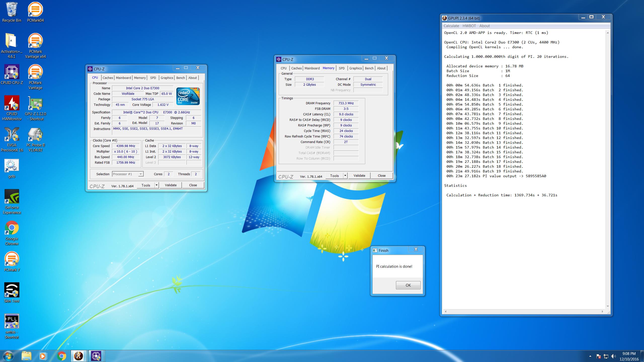Image resolution: width=644 pixels, height=362 pixels.
Task: Open the Activators 4.6.1 folder icon
Action: [x=12, y=46]
